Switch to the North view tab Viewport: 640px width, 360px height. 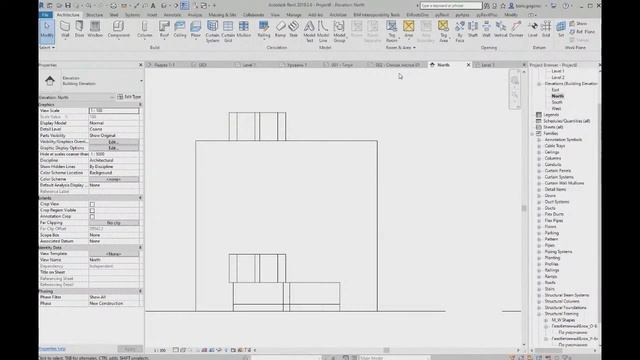pos(443,65)
